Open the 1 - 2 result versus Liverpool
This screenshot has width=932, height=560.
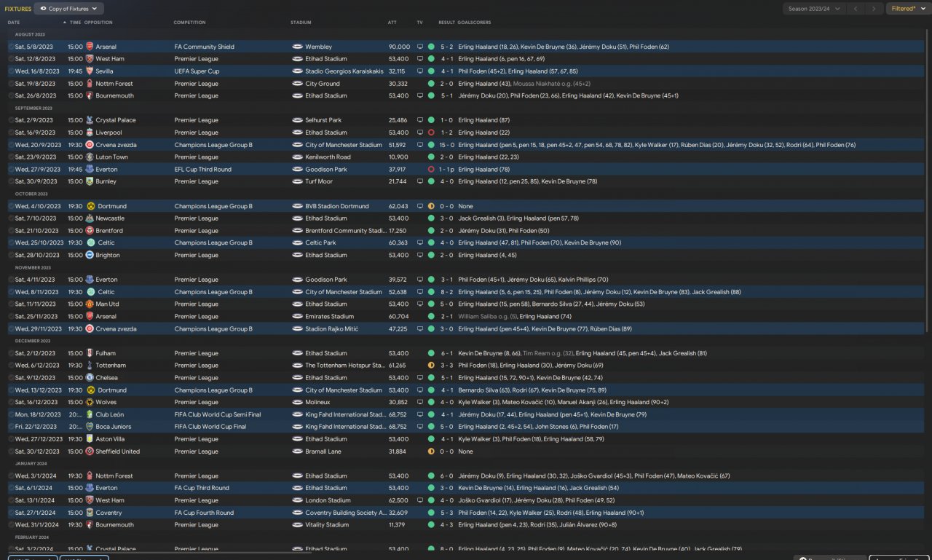tap(447, 133)
